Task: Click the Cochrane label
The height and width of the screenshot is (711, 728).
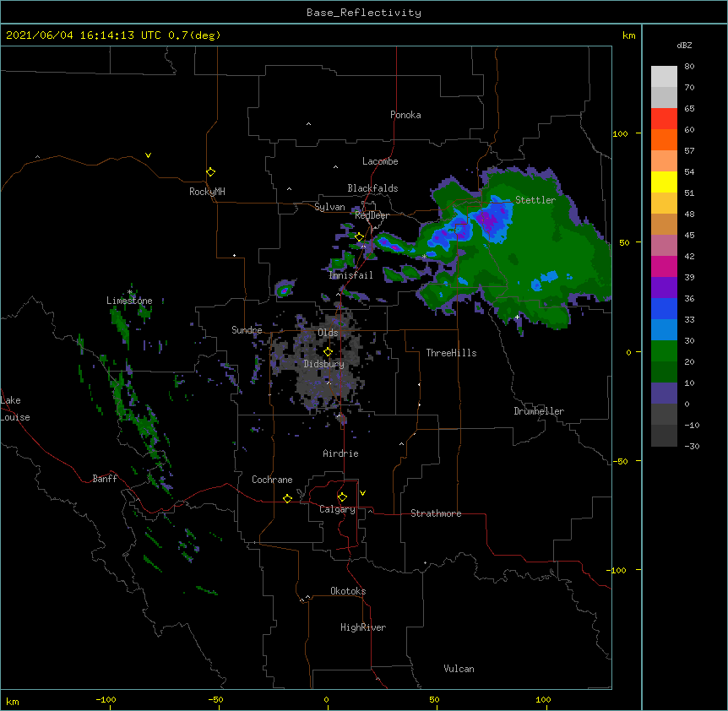Action: click(272, 480)
